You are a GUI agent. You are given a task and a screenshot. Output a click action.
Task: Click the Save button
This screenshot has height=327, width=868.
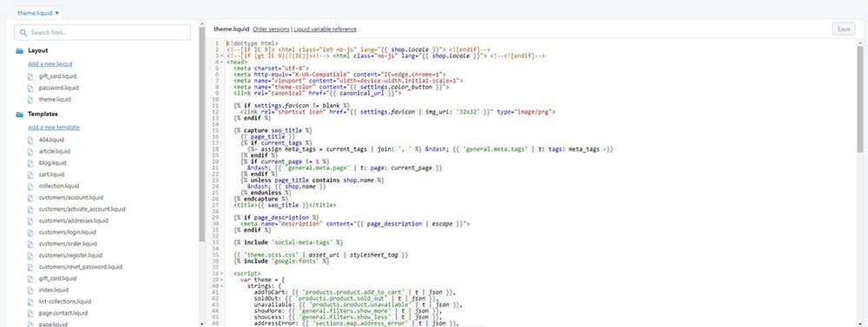844,29
